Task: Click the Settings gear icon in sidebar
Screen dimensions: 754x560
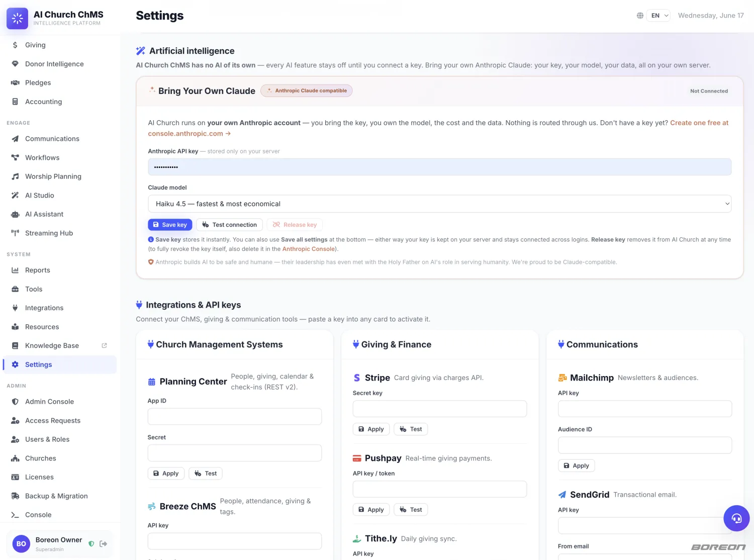Action: coord(15,364)
